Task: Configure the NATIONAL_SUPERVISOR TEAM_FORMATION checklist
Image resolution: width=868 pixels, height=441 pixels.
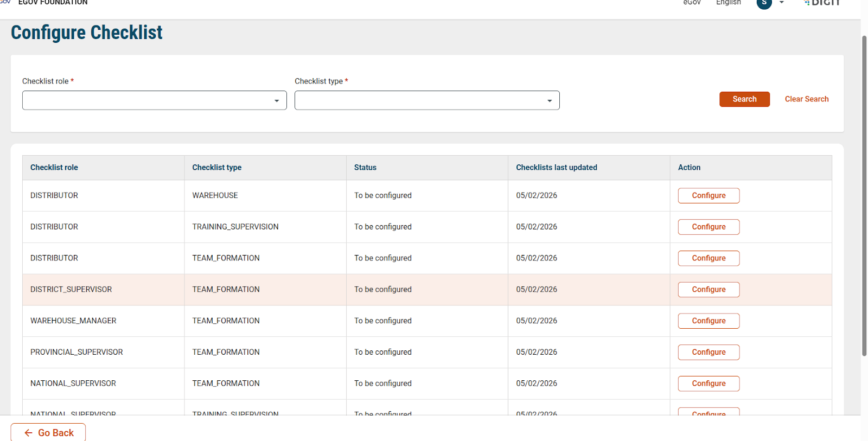Action: pos(709,384)
